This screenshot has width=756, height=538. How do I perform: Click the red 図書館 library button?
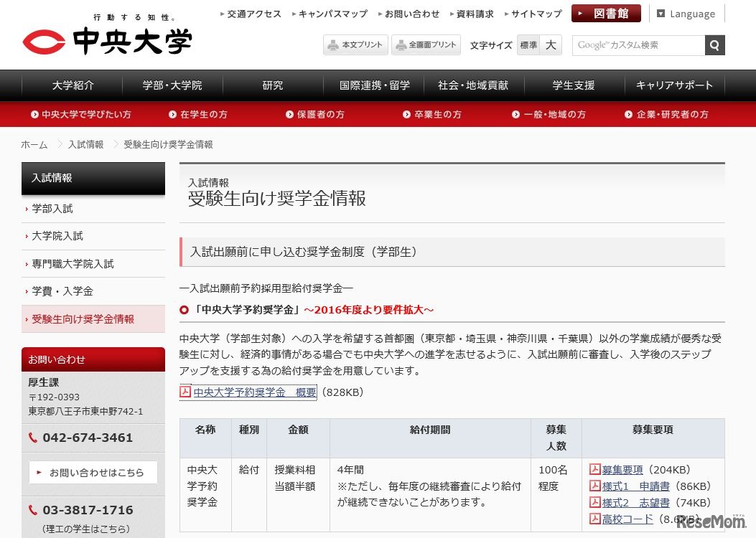point(605,13)
